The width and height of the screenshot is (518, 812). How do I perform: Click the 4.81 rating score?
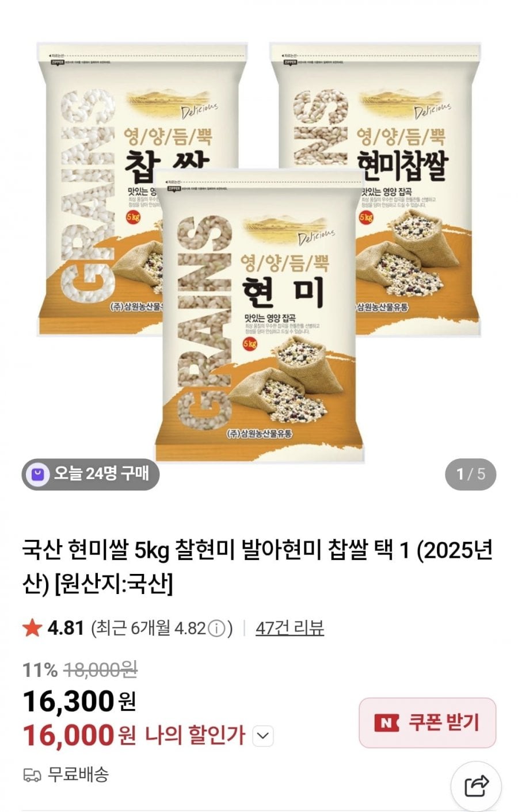point(66,628)
